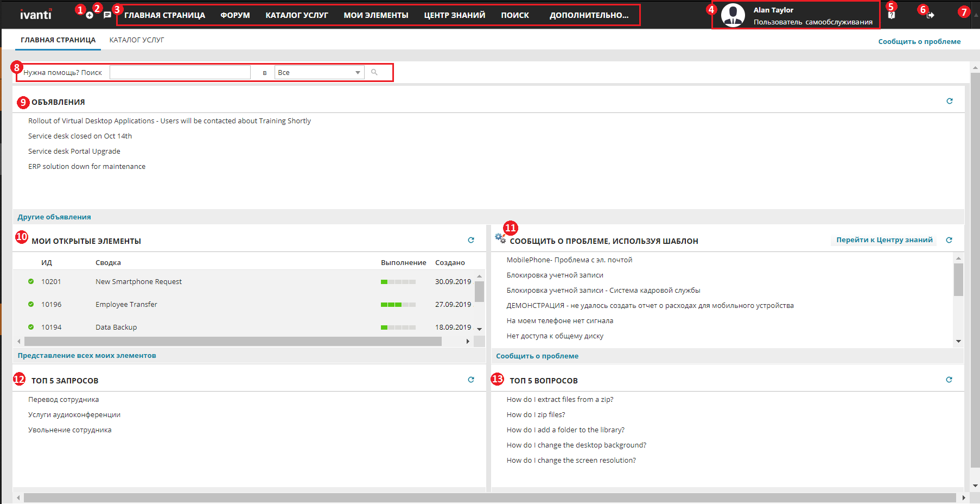980x504 pixels.
Task: Click into the 'Нужна помощь? Поиск' text field
Action: point(180,72)
